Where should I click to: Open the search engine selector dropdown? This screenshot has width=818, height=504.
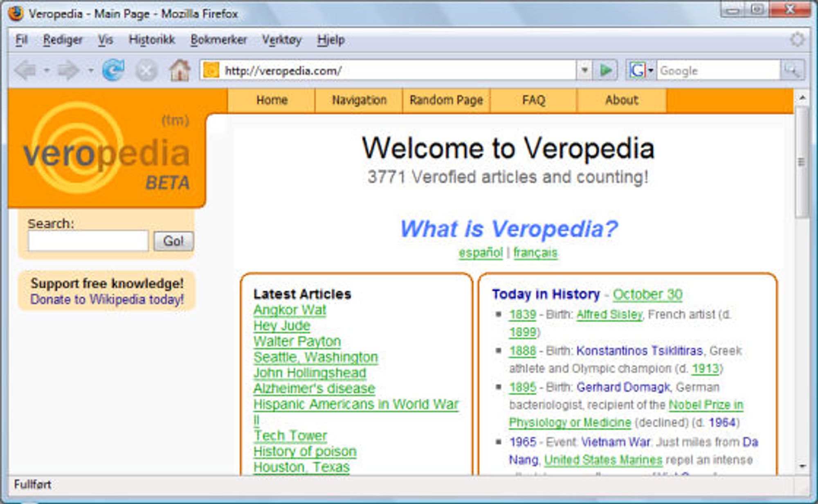[x=651, y=71]
